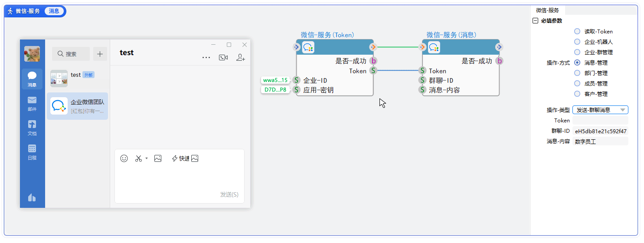
Task: Open the 企业微信团队 conversation
Action: [x=78, y=106]
